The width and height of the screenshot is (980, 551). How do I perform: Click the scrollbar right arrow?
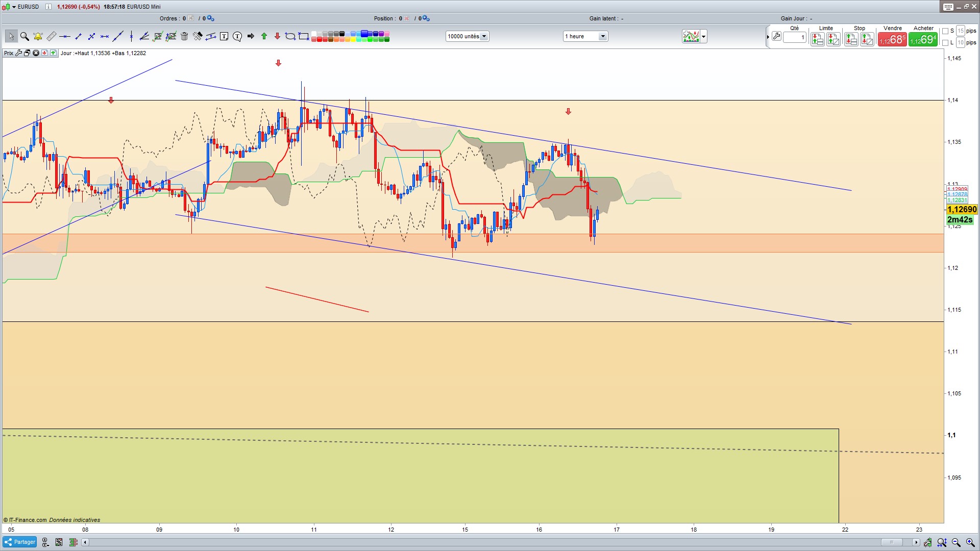coord(916,542)
